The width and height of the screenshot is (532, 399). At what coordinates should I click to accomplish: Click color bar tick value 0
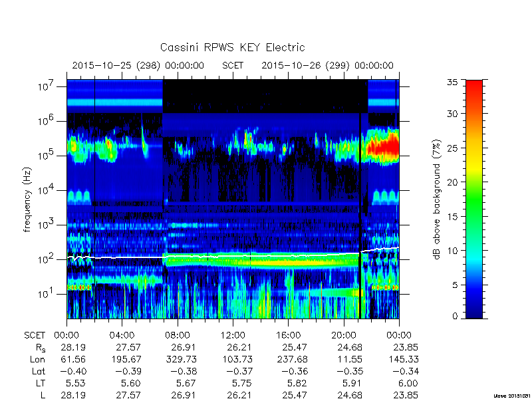[455, 317]
